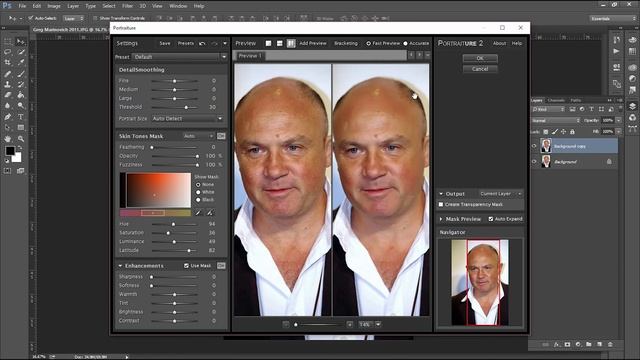
Task: Click lock all icon in Layers panel
Action: pyautogui.click(x=572, y=132)
